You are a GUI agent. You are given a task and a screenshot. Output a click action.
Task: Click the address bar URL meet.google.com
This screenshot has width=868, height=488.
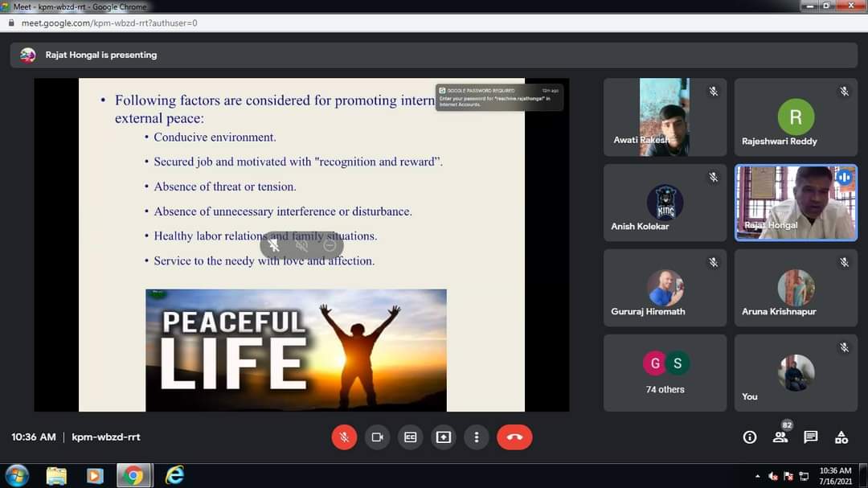click(x=109, y=23)
